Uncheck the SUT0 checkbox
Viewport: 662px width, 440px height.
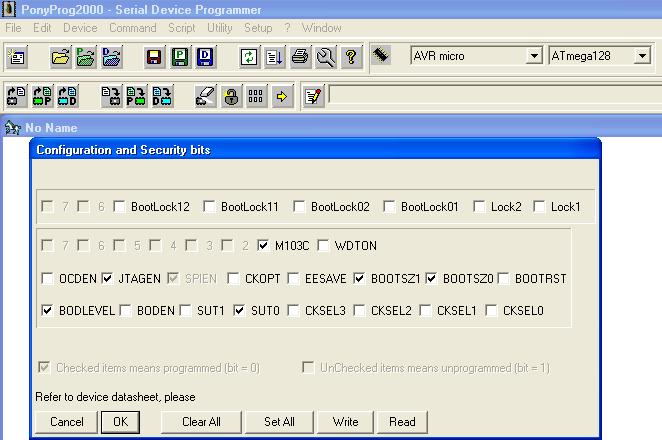(x=239, y=311)
